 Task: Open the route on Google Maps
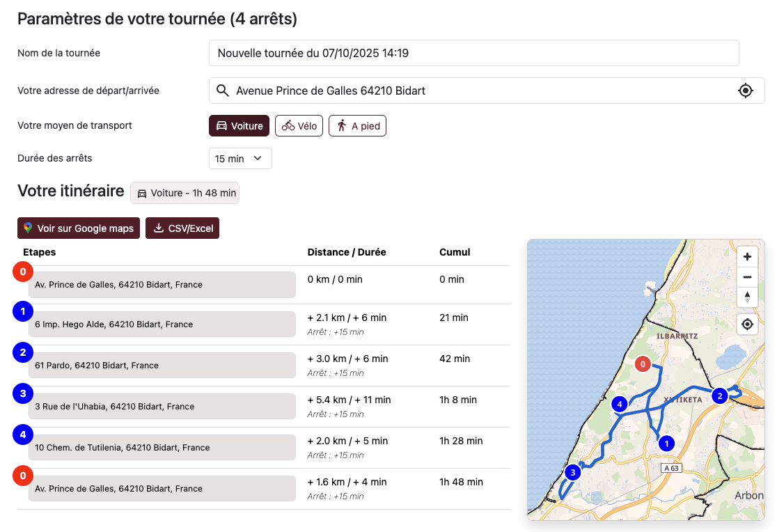[79, 228]
